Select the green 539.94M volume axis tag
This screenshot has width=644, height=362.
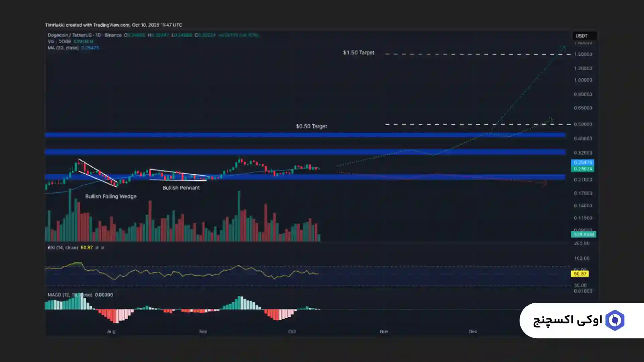[x=583, y=234]
